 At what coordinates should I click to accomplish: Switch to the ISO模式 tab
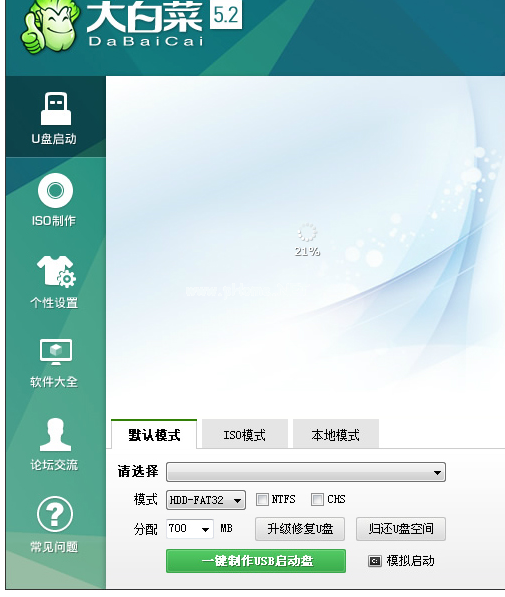point(245,434)
